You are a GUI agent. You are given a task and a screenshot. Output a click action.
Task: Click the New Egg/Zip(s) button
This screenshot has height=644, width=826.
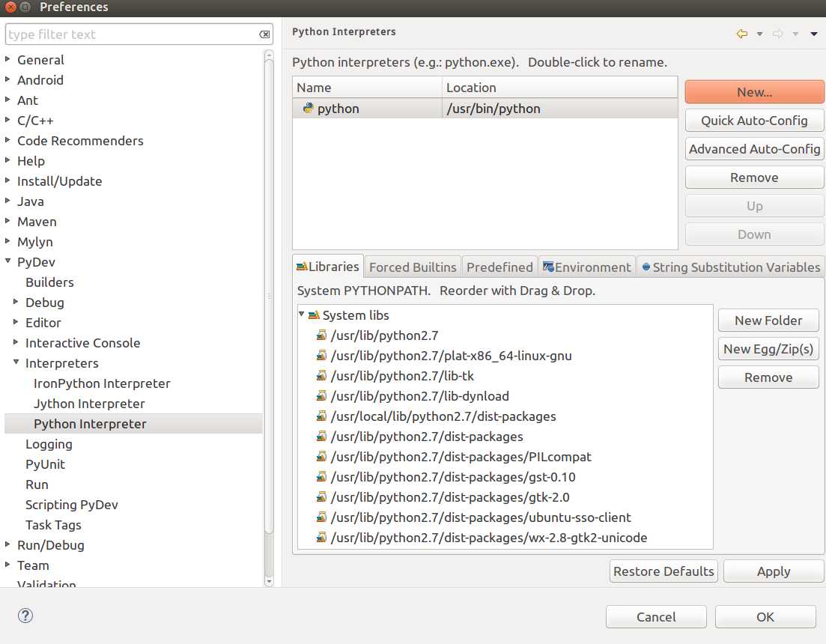(768, 349)
